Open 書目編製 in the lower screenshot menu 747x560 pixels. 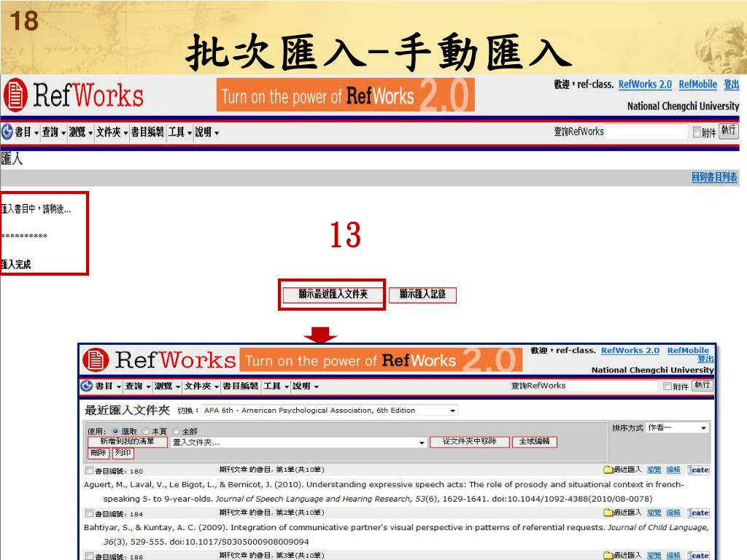click(241, 386)
